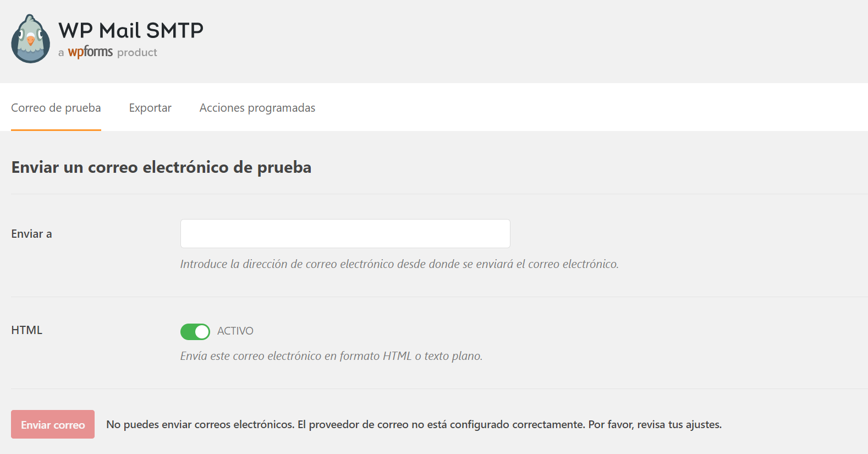Image resolution: width=868 pixels, height=454 pixels.
Task: Click the 'No puedes enviar correos electrónicos' warning text
Action: tap(414, 424)
